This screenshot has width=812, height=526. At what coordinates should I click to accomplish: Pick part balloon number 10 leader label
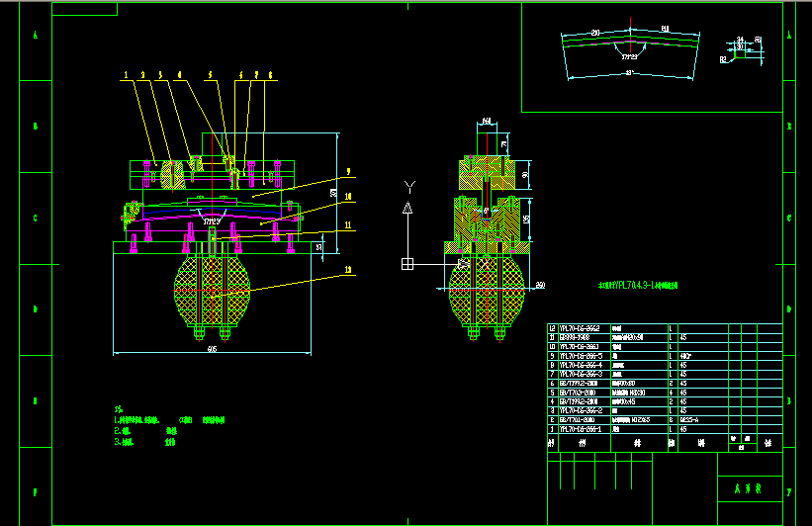coord(348,197)
